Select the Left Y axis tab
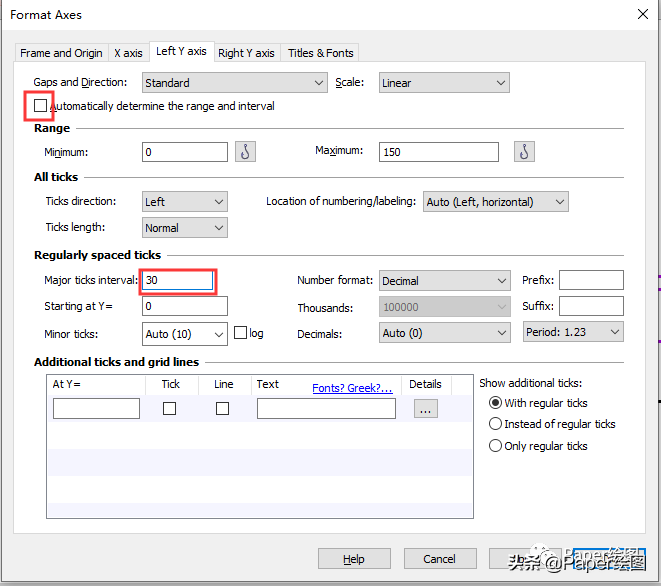The height and width of the screenshot is (586, 661). pyautogui.click(x=181, y=51)
